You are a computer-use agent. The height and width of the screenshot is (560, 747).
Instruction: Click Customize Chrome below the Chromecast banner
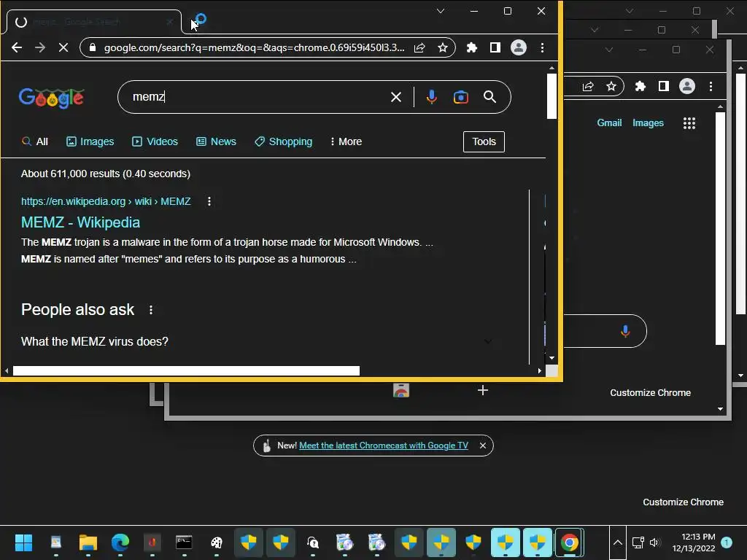tap(683, 502)
